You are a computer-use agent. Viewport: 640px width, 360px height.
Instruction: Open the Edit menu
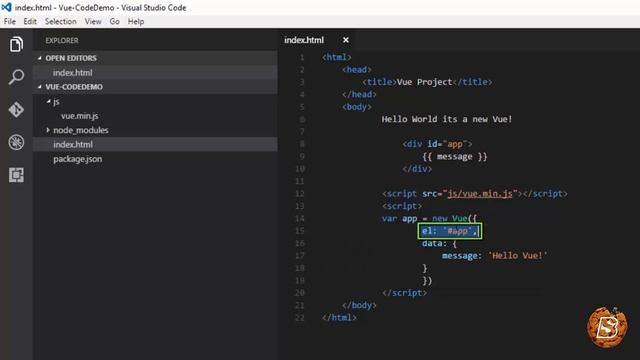tap(30, 21)
